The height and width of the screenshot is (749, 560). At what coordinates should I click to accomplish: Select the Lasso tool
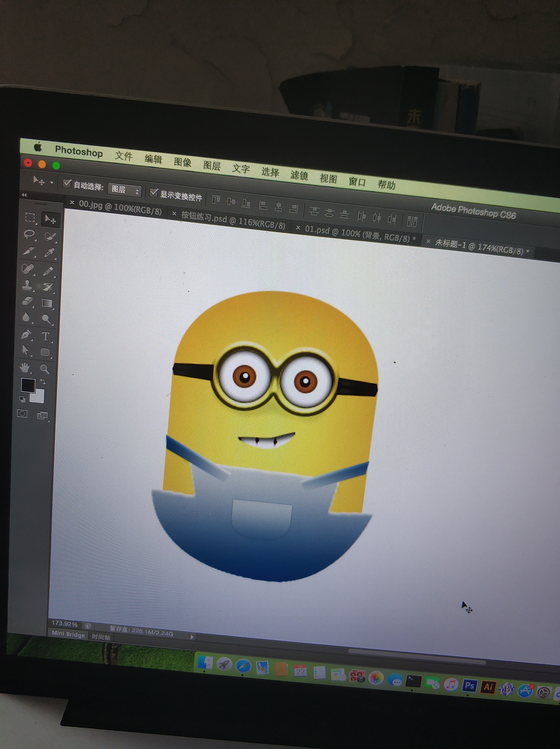coord(29,234)
